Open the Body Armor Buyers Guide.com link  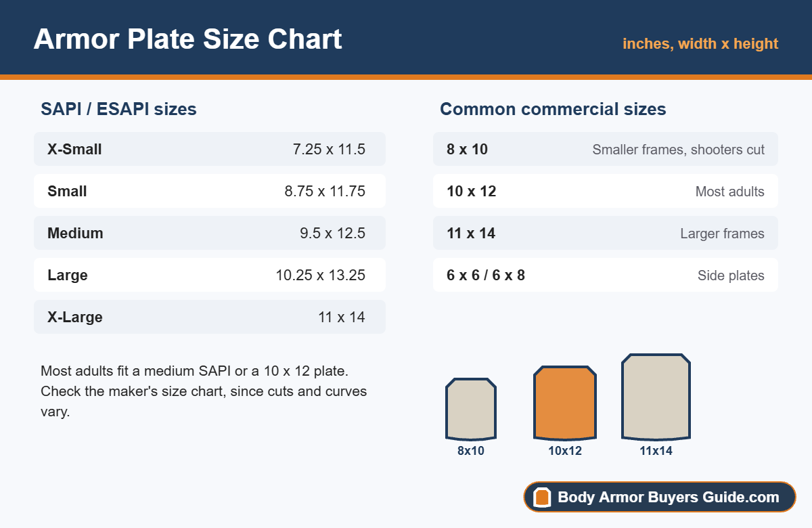coord(660,498)
